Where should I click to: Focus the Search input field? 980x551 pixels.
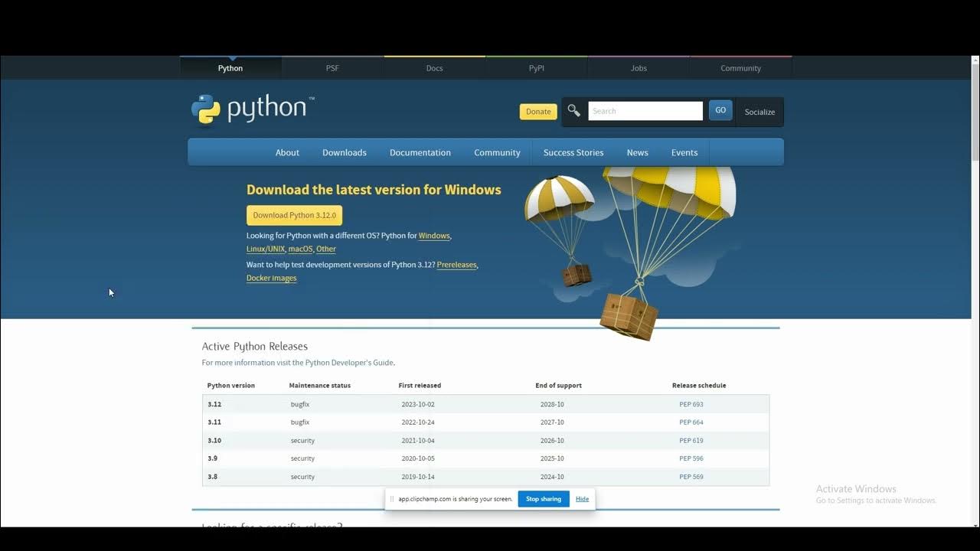click(645, 111)
